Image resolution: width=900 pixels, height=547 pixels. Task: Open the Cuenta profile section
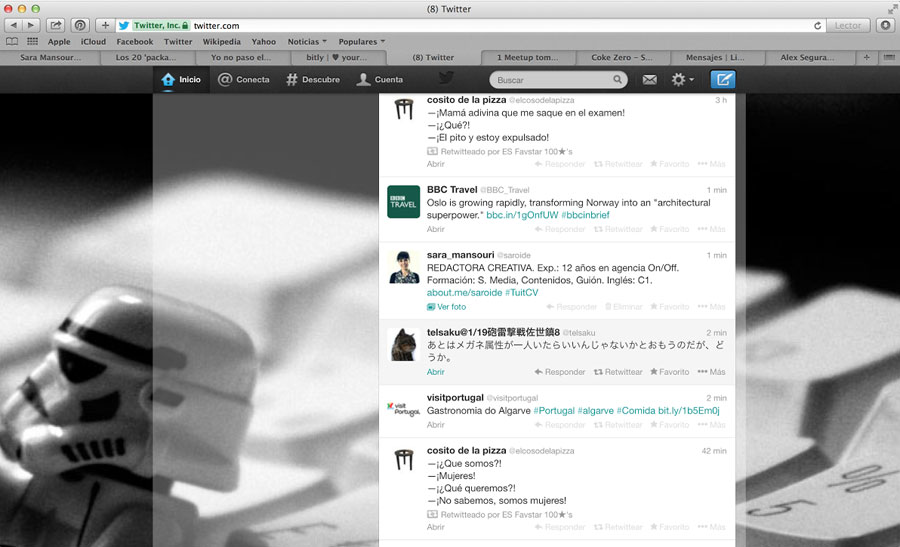coord(379,80)
